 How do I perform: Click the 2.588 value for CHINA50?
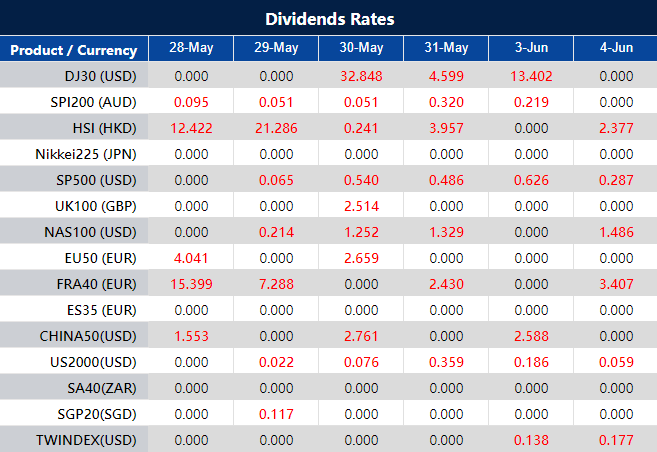(530, 335)
